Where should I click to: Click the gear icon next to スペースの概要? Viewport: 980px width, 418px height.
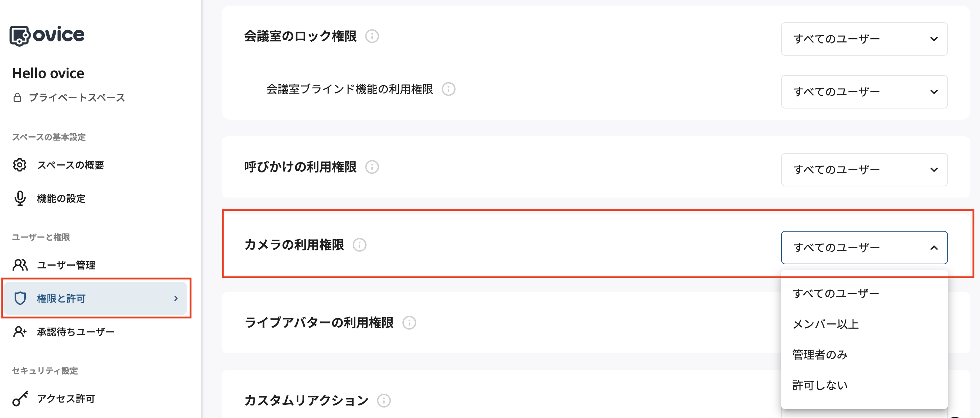(x=19, y=165)
